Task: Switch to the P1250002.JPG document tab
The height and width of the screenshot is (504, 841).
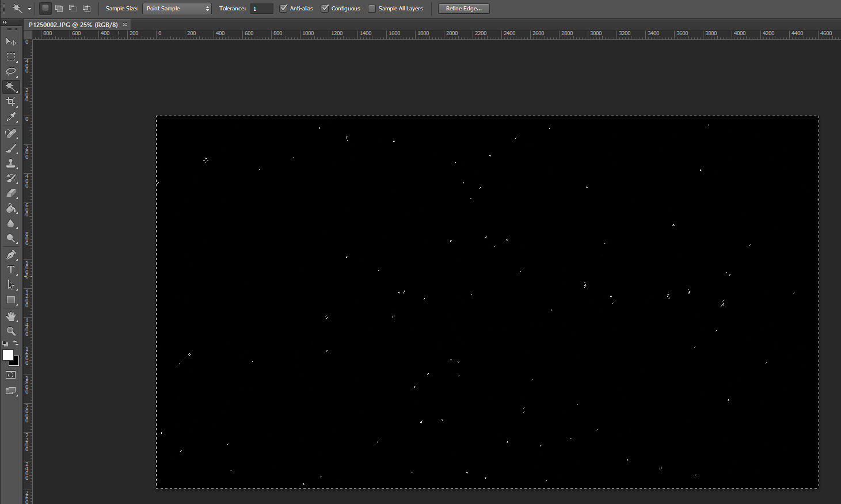Action: (73, 25)
